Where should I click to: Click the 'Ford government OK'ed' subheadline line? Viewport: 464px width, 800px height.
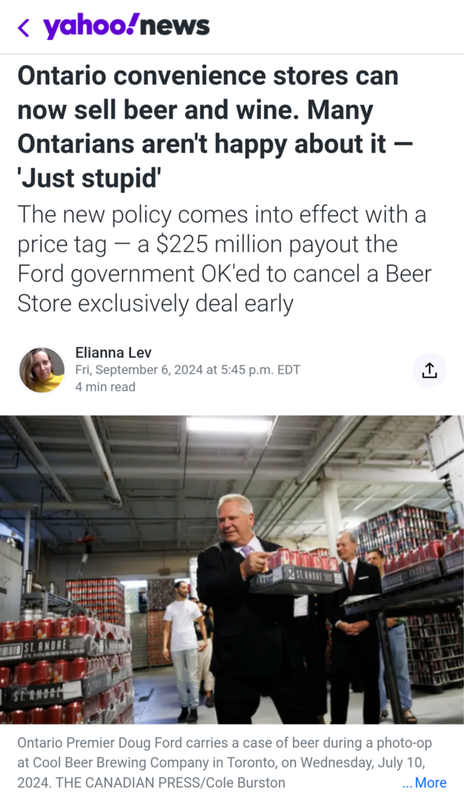(x=225, y=274)
